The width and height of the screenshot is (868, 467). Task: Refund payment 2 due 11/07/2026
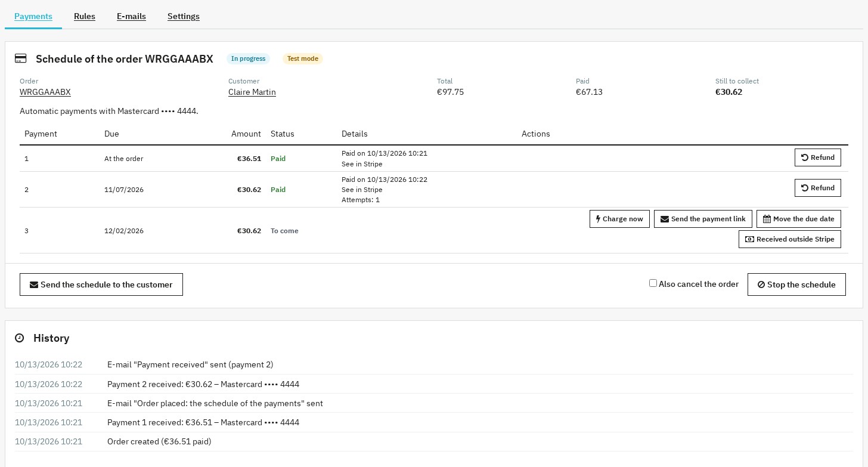pyautogui.click(x=818, y=188)
